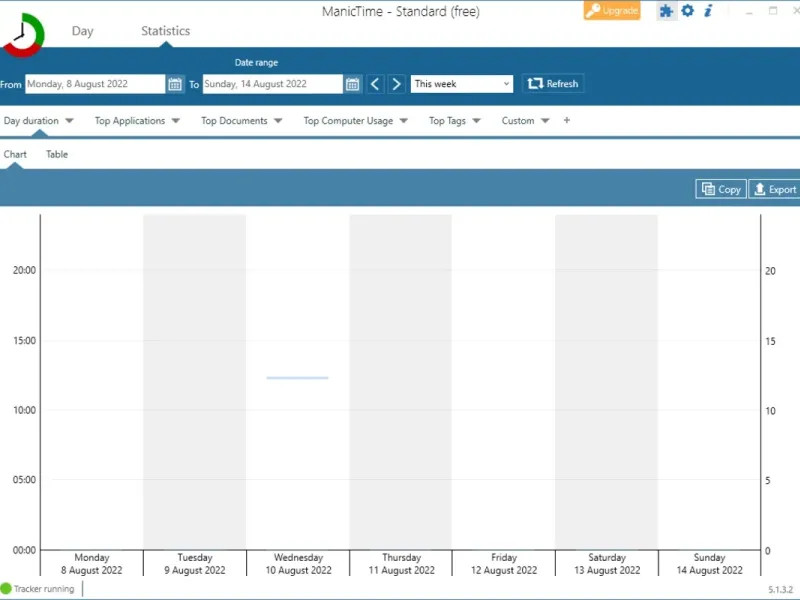Switch to the Chart view
800x600 pixels.
pos(15,154)
